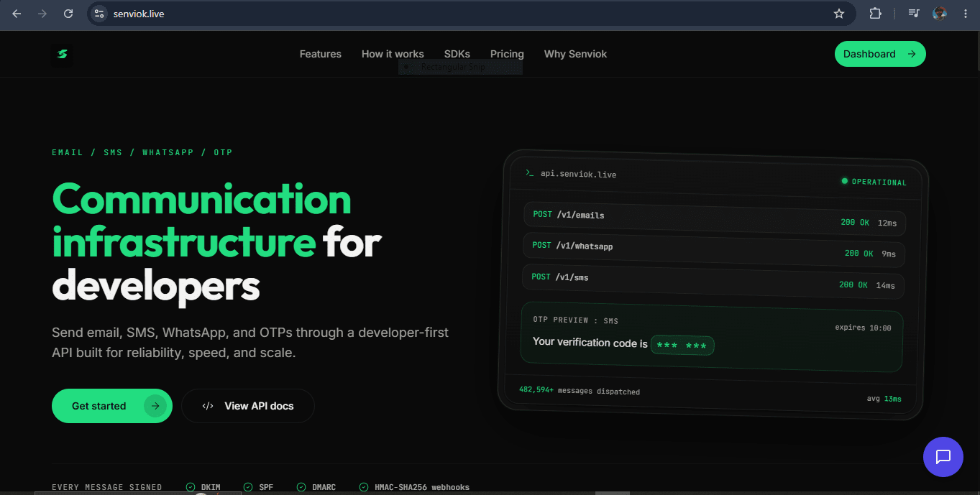Image resolution: width=980 pixels, height=495 pixels.
Task: Click View API docs button
Action: (x=248, y=406)
